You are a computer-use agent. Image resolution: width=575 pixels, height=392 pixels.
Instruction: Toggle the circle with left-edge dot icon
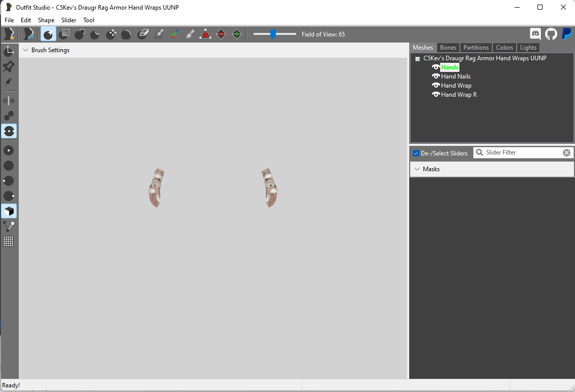click(x=9, y=181)
